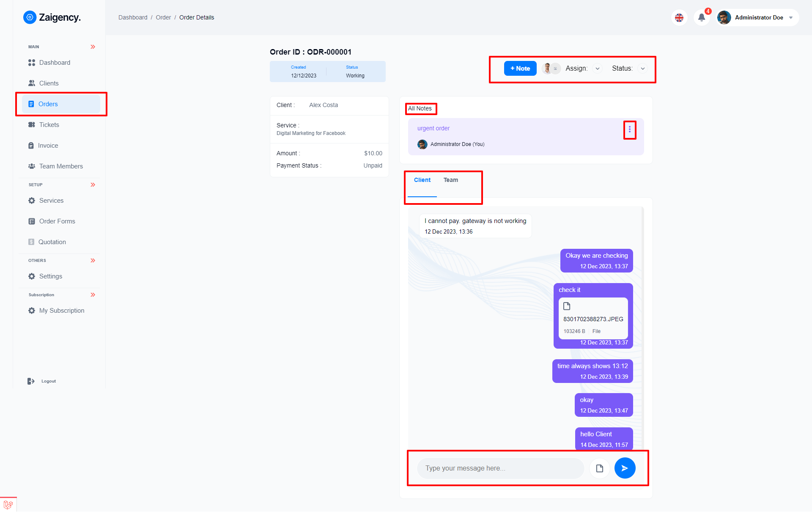812x512 pixels.
Task: Open the Assign dropdown
Action: (598, 68)
